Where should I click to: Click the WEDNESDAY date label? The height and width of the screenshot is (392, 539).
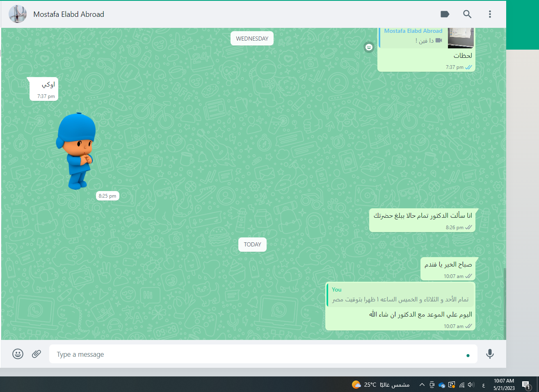click(252, 39)
